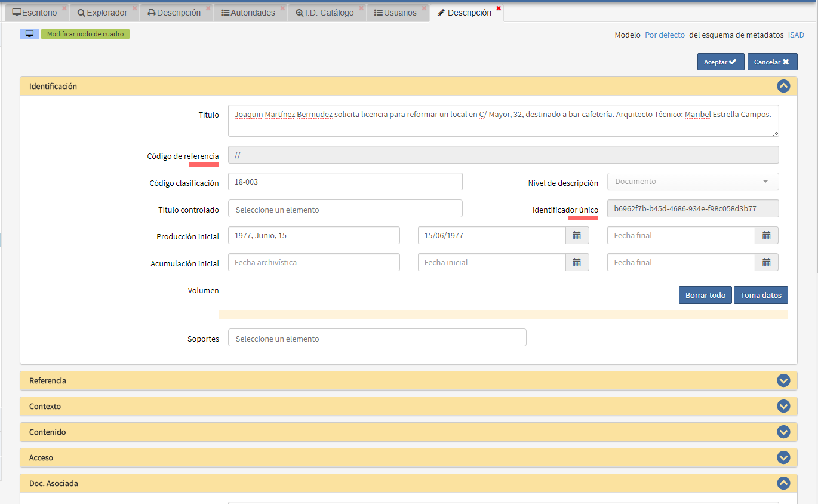Click the Fecha archivística field
Image resolution: width=818 pixels, height=504 pixels.
[314, 262]
